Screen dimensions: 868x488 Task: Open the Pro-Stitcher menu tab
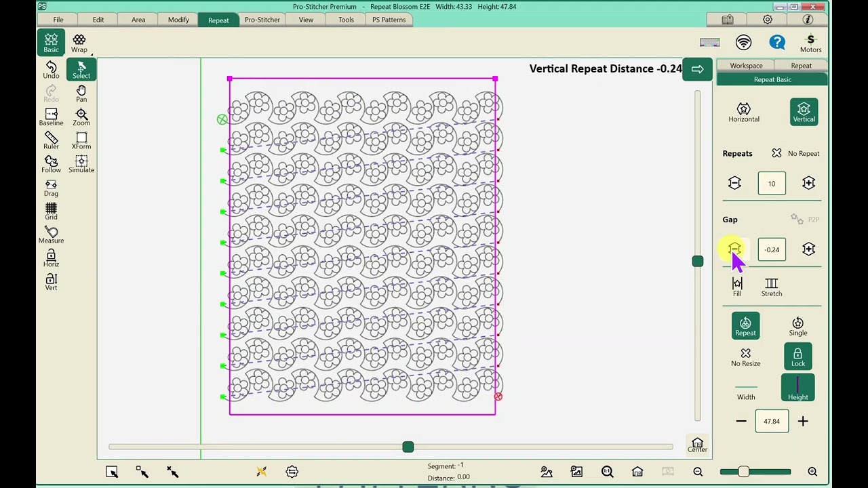(x=262, y=20)
